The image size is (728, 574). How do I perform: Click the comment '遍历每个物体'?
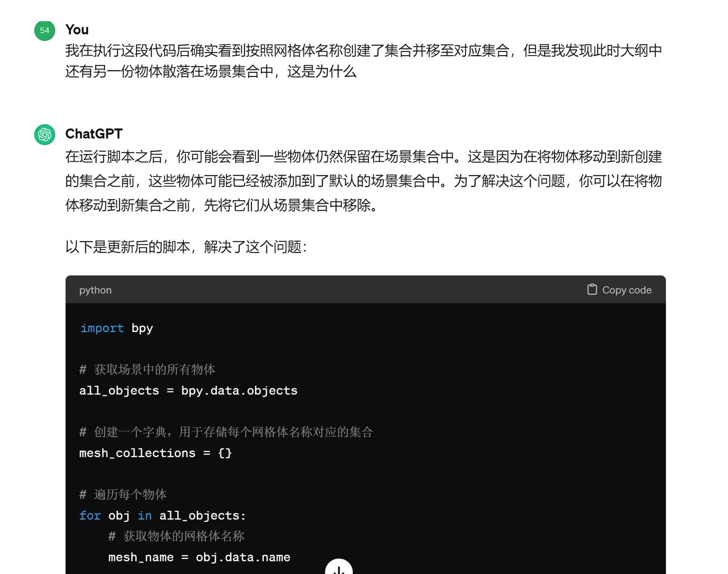coord(123,494)
